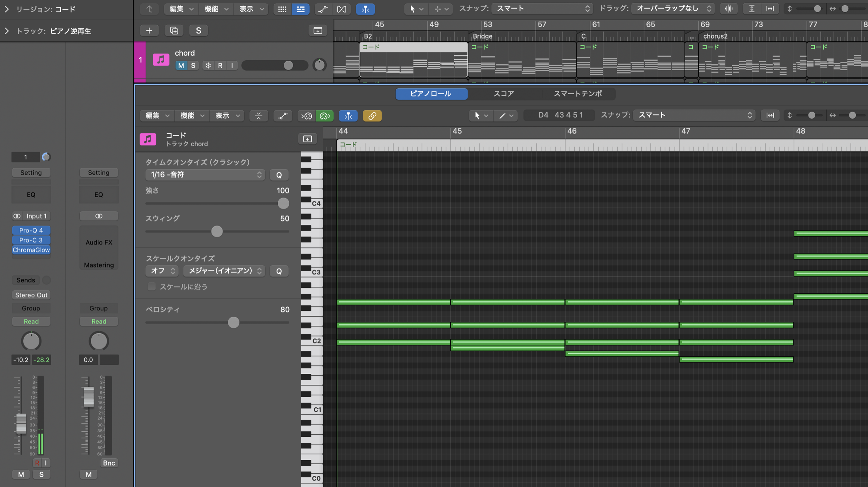Toggle the global track Solo S button

(198, 30)
